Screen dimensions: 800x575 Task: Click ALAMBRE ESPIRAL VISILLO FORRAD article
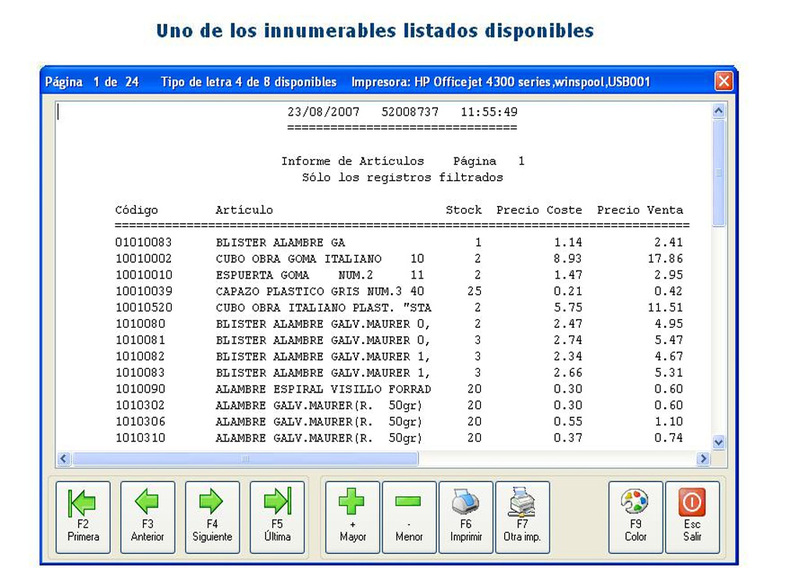click(x=323, y=389)
